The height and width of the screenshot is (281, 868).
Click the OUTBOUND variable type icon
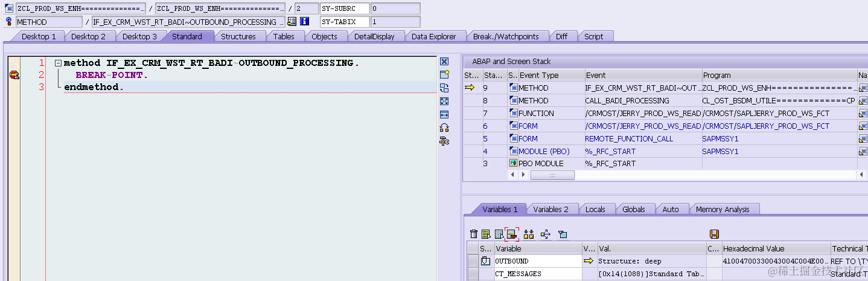pos(486,261)
